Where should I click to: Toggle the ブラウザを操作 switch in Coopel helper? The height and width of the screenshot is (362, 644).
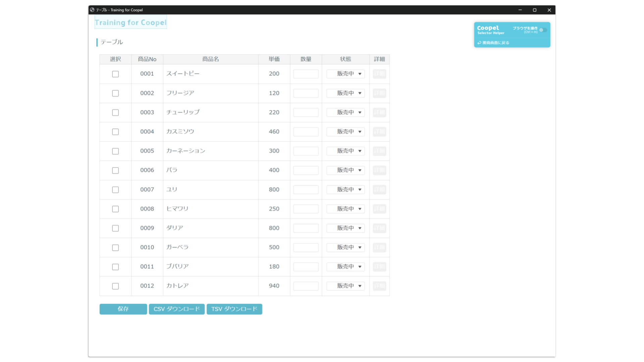pyautogui.click(x=543, y=30)
